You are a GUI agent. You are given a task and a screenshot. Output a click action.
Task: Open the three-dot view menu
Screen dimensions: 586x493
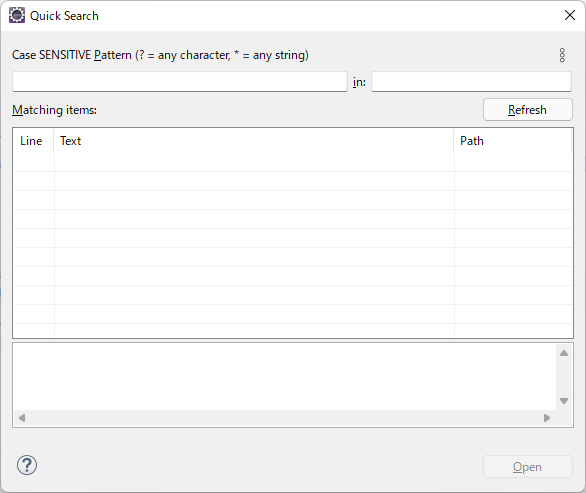[x=562, y=55]
